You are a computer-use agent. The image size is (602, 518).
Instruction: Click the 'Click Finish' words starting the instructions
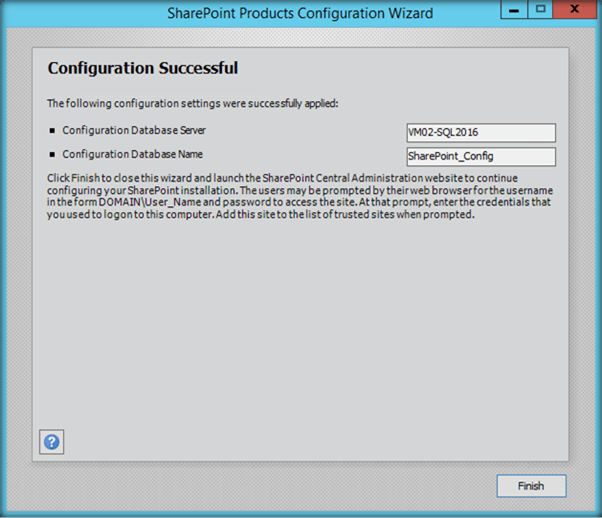click(68, 178)
